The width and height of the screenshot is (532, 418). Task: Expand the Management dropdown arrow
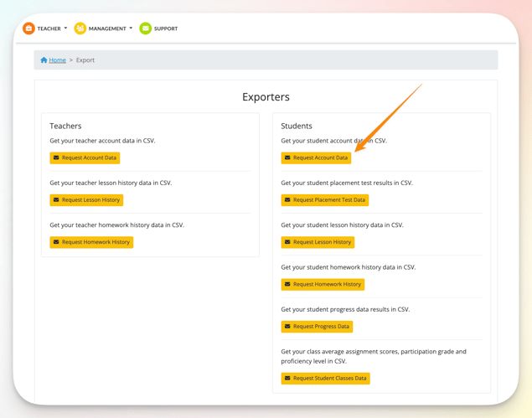pyautogui.click(x=131, y=28)
